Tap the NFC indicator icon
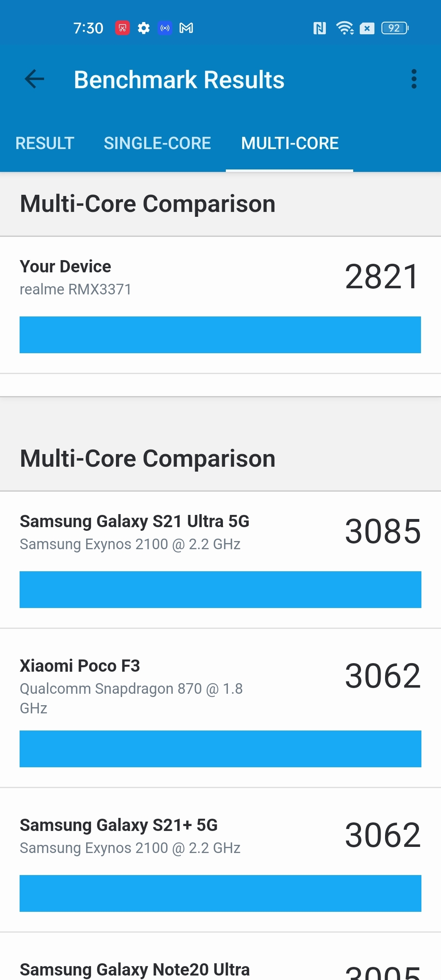Image resolution: width=441 pixels, height=980 pixels. pos(320,28)
